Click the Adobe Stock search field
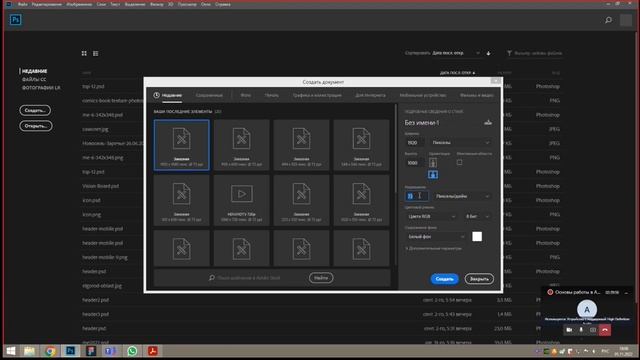 coord(259,278)
